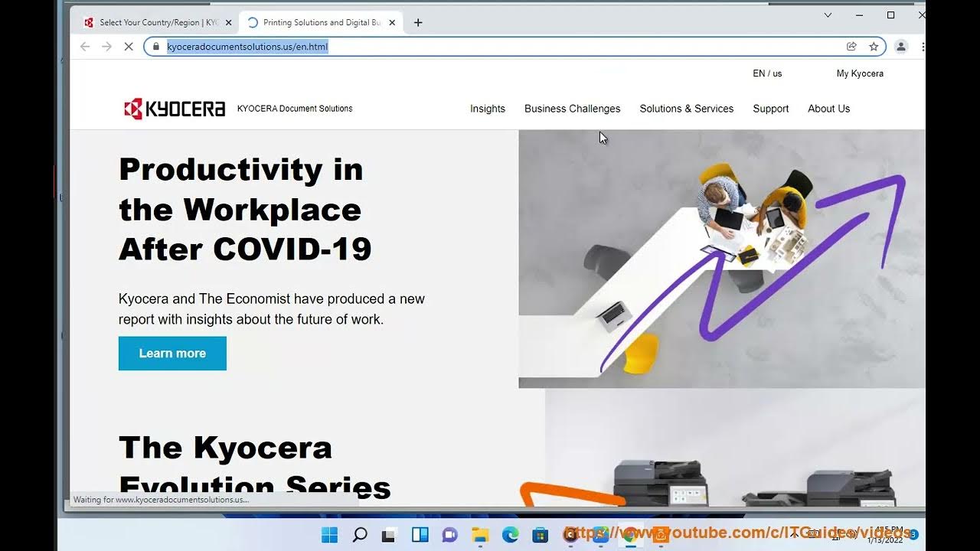Launch Microsoft Edge from the taskbar
This screenshot has height=551, width=980.
510,535
